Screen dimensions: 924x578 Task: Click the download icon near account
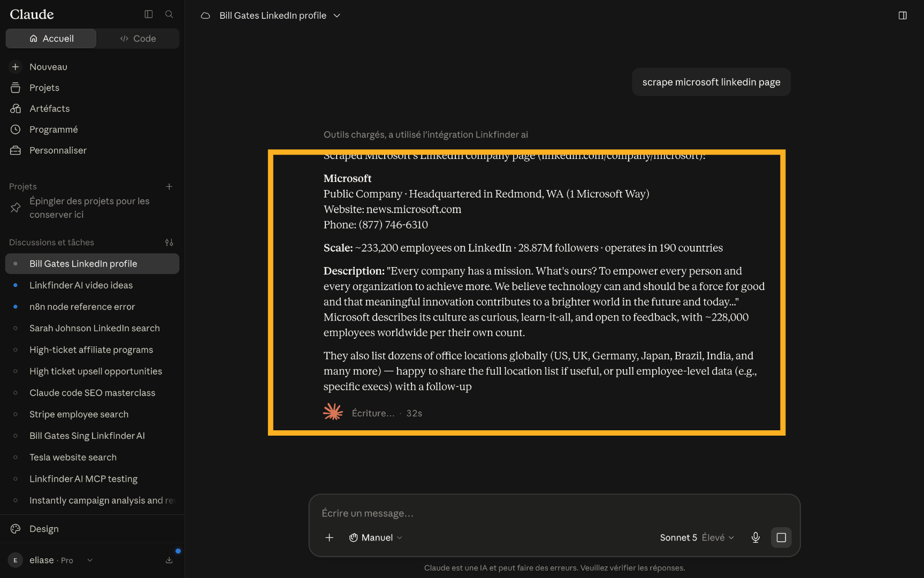coord(169,560)
